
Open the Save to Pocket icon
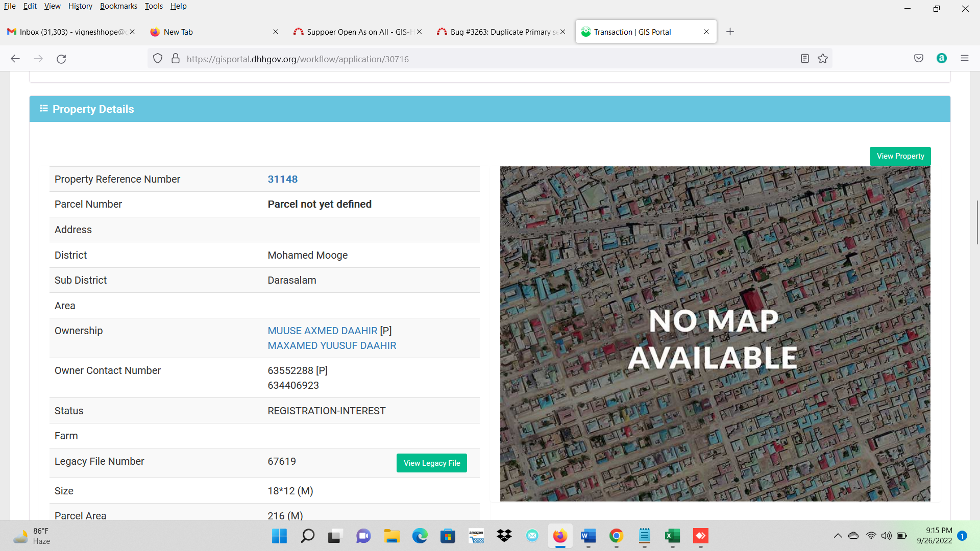coord(919,58)
